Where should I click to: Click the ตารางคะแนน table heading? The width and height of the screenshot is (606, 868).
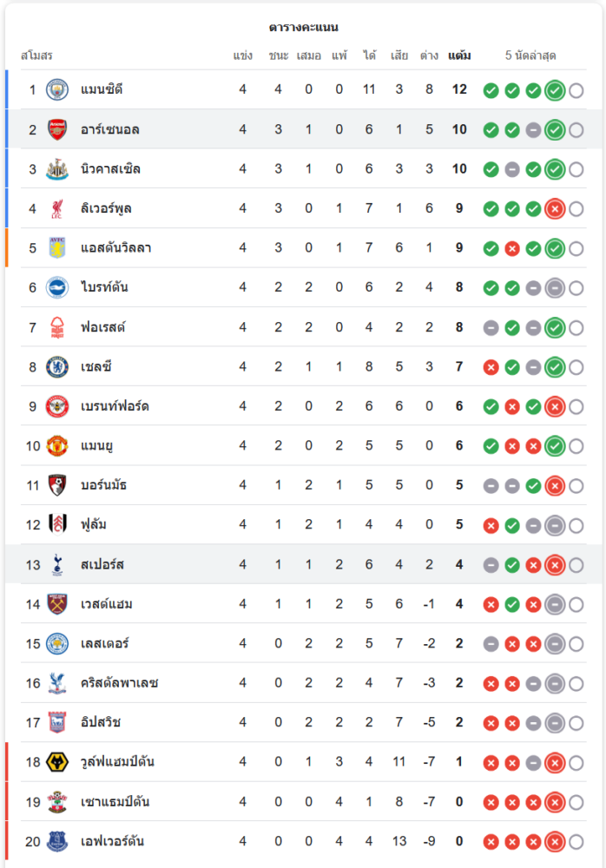tap(303, 28)
